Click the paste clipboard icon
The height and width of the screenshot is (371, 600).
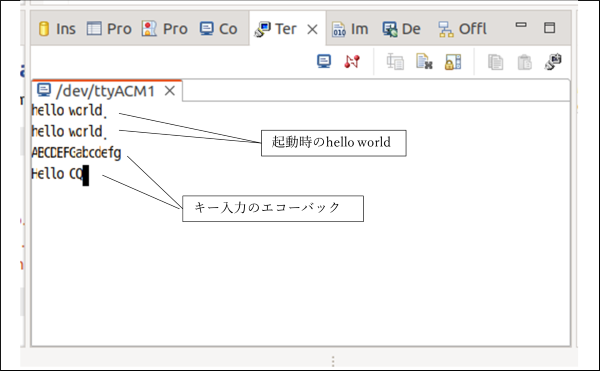click(x=524, y=62)
